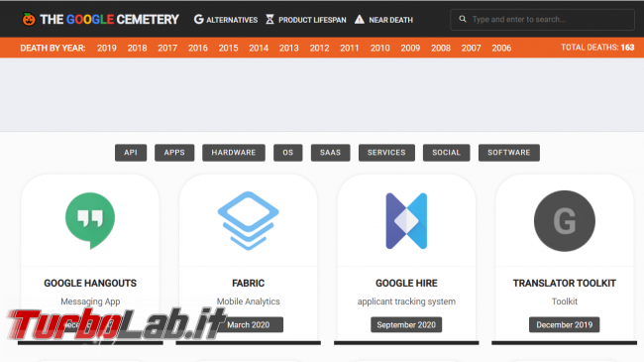Open the 2006 death year link
The width and height of the screenshot is (644, 362).
(x=501, y=49)
